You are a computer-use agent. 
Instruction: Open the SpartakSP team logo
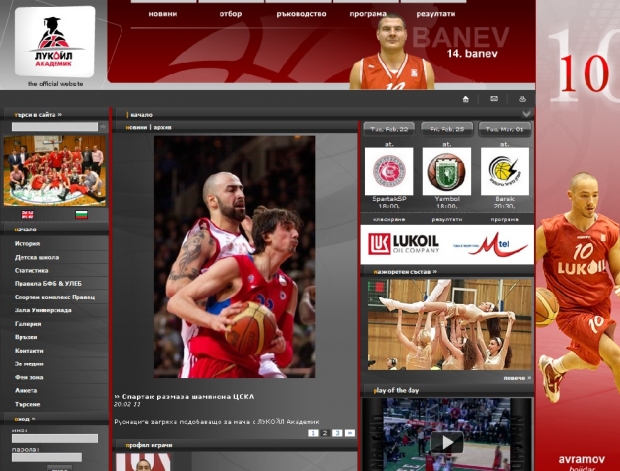[x=389, y=172]
